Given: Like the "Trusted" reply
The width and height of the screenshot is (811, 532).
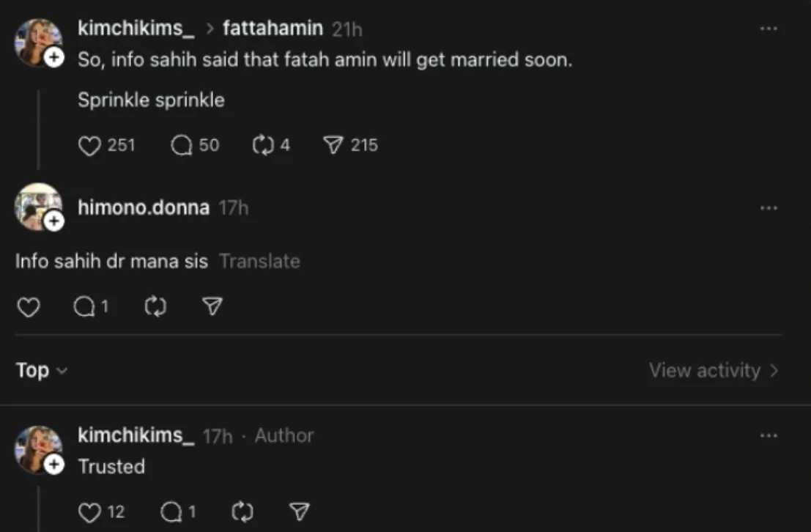Looking at the screenshot, I should tap(89, 512).
